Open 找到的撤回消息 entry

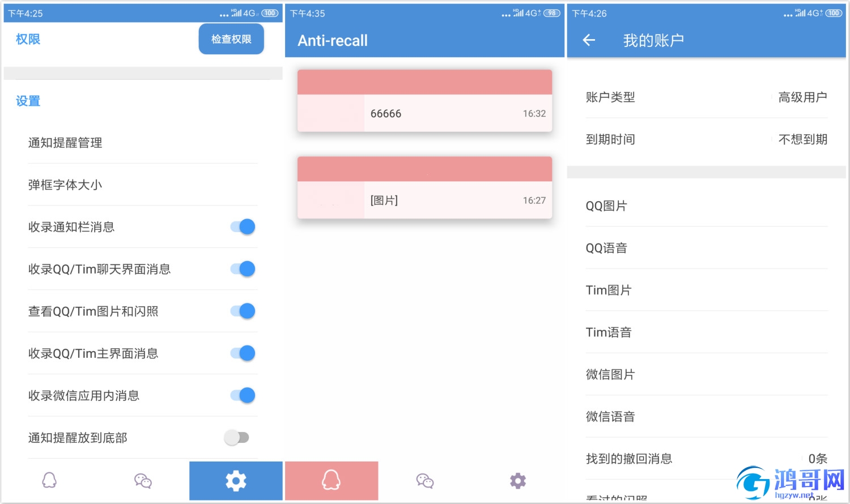(x=707, y=459)
